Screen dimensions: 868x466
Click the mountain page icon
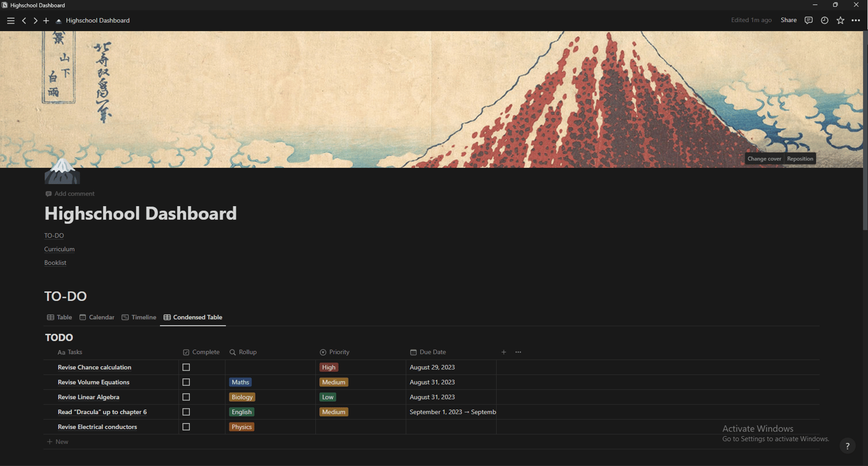click(x=62, y=171)
